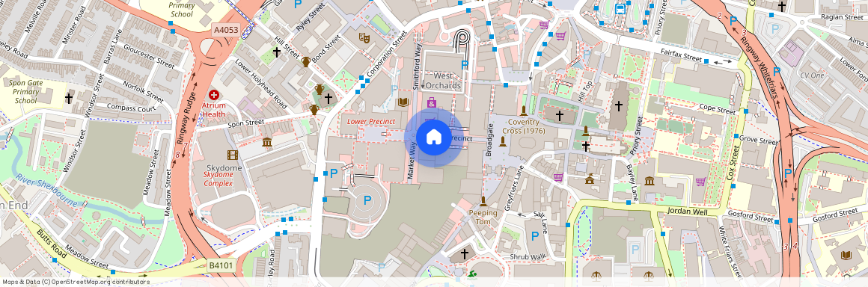Click the monument icon above Coventry Cross label

tap(523, 111)
